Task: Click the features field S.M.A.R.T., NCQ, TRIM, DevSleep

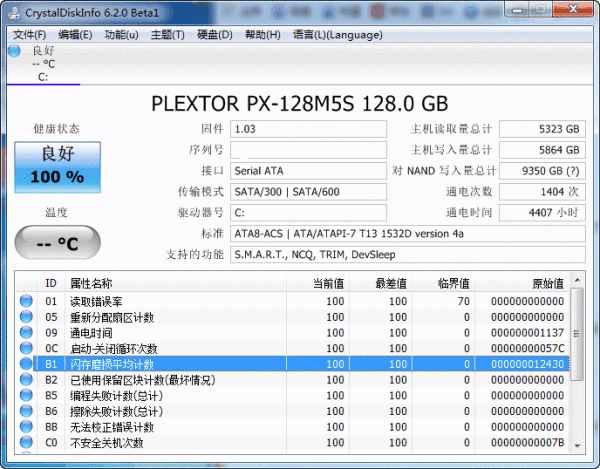Action: pyautogui.click(x=408, y=254)
